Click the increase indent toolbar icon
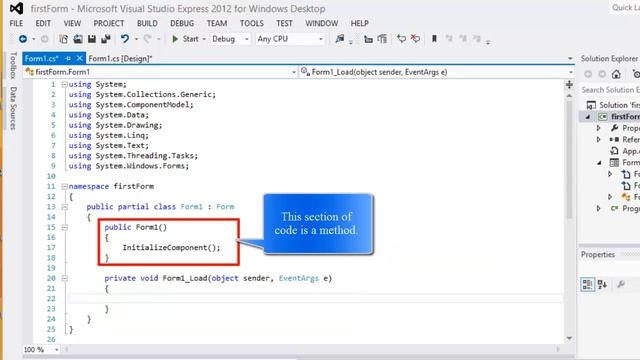The image size is (640, 360). coord(382,39)
